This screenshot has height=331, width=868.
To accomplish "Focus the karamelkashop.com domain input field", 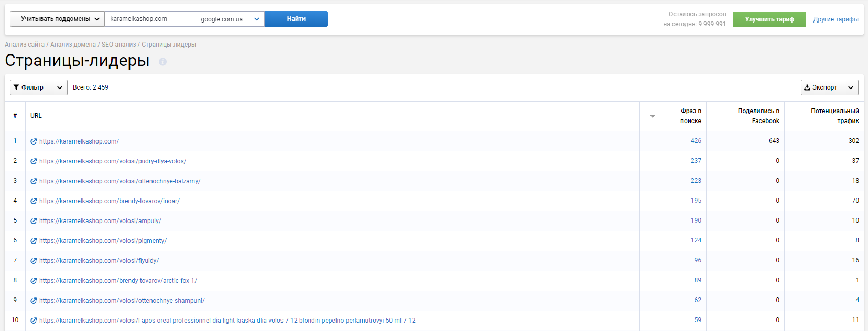I will pyautogui.click(x=150, y=19).
